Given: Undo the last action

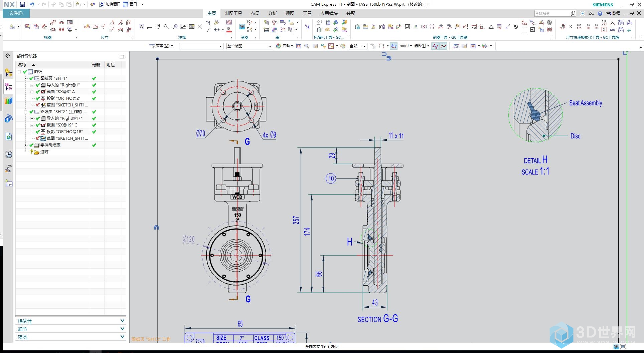Looking at the screenshot, I should pos(32,4).
